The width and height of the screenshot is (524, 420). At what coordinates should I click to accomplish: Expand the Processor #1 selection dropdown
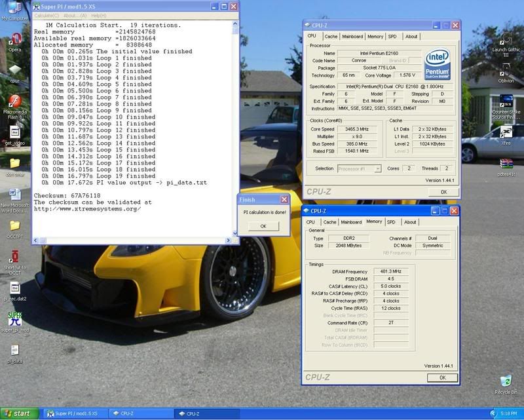[378, 169]
